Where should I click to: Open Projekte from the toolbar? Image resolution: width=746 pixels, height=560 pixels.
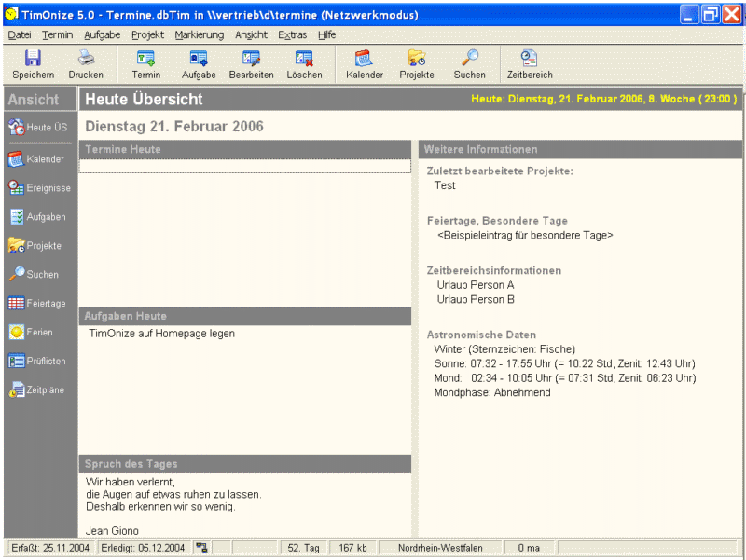click(x=417, y=64)
